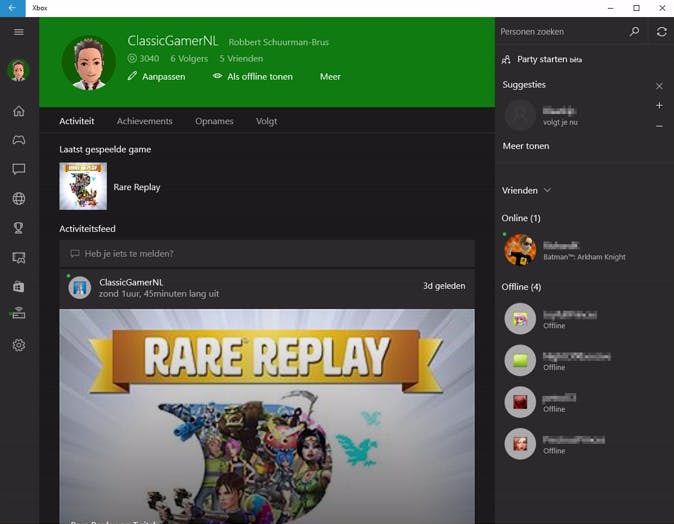Remove the suggested person with the minus icon
674x524 pixels.
659,126
